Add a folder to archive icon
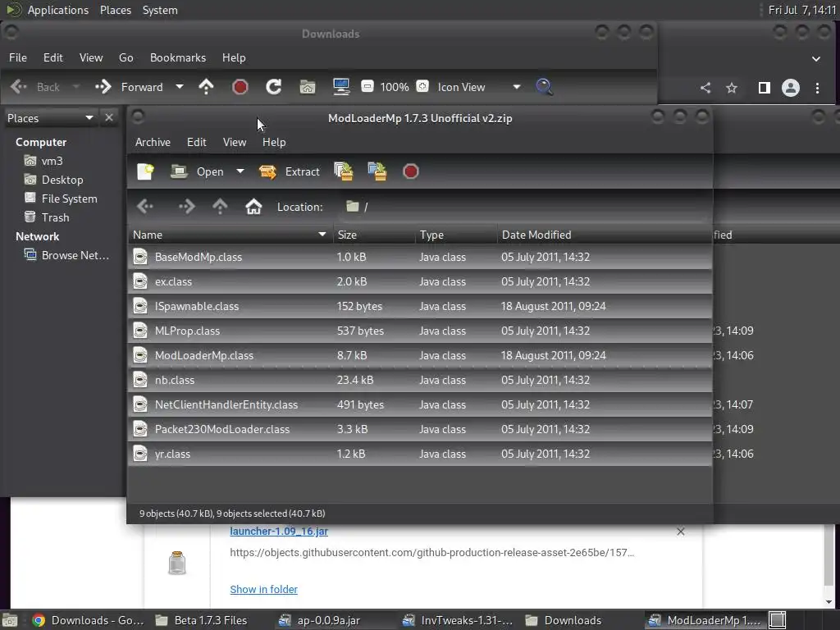 click(377, 171)
